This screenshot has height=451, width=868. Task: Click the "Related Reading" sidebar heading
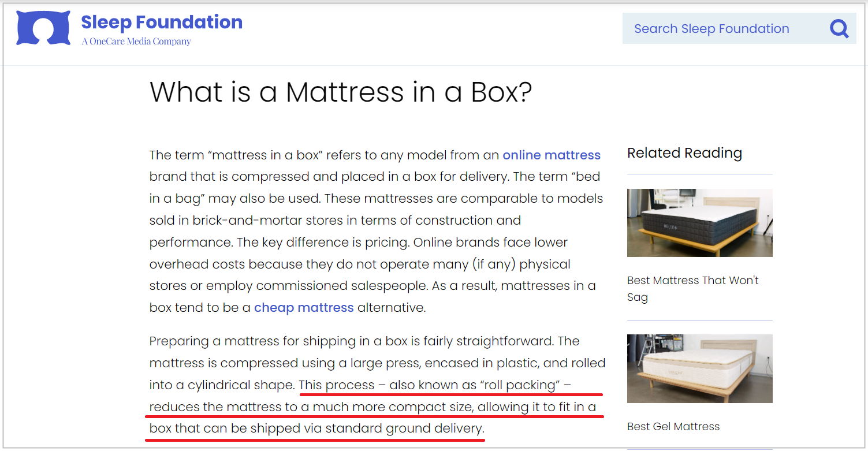pyautogui.click(x=684, y=153)
